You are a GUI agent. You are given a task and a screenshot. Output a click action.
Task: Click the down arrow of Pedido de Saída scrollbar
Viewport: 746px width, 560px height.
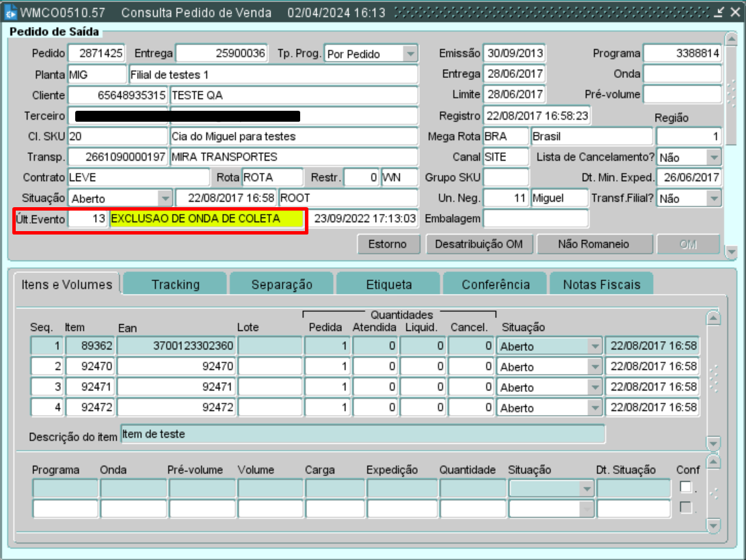click(x=731, y=252)
